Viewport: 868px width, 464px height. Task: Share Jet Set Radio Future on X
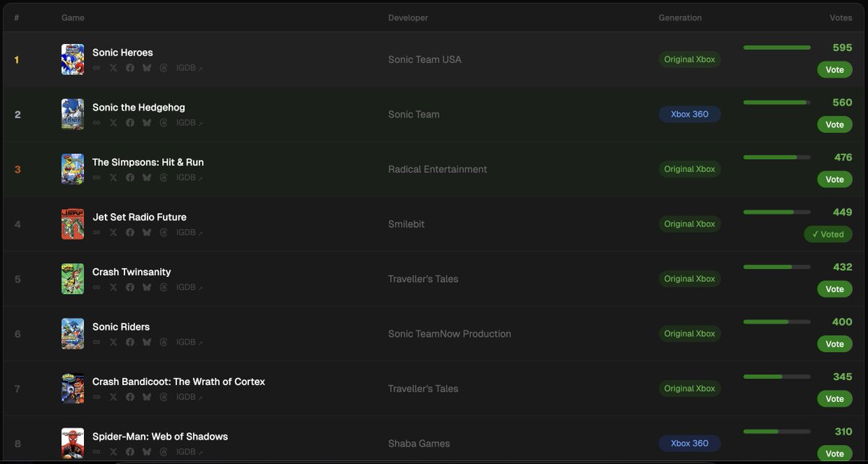(x=113, y=233)
